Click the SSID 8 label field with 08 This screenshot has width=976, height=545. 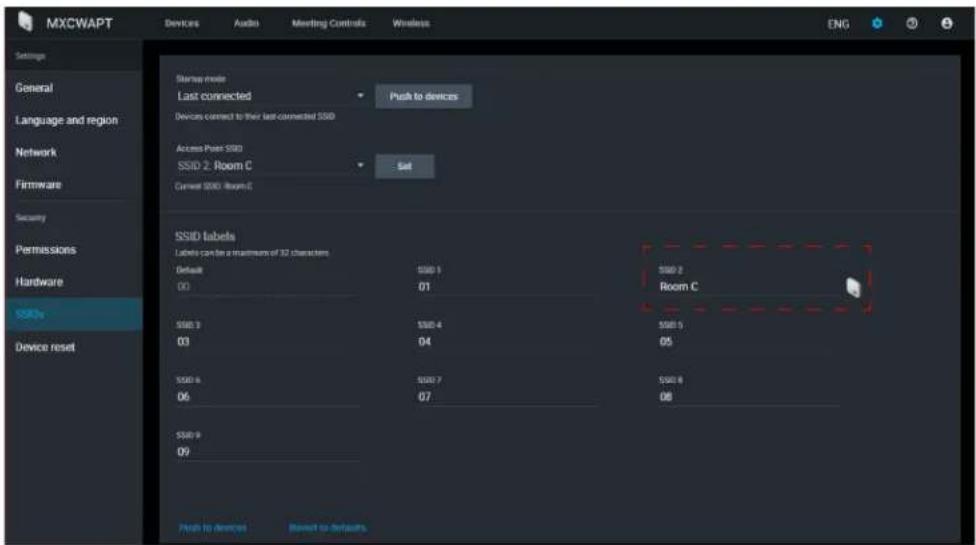coord(749,398)
